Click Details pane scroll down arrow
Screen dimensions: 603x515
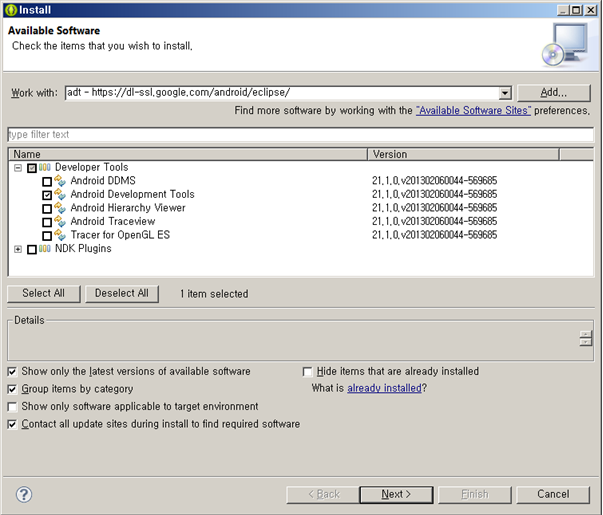click(x=586, y=342)
